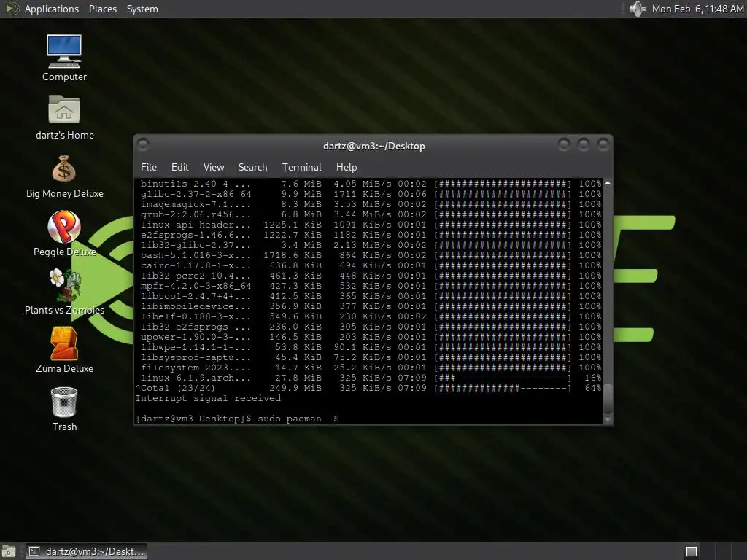The width and height of the screenshot is (747, 560).
Task: Click the libsysprof-captu package line
Action: 371,357
